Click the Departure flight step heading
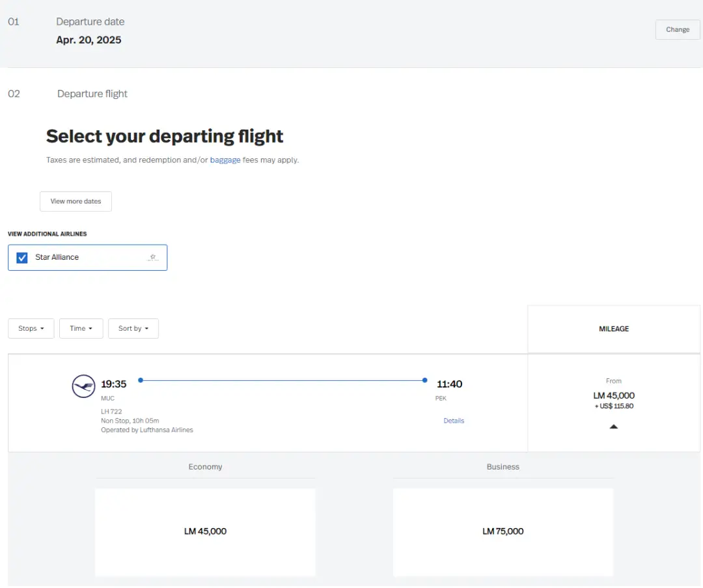The height and width of the screenshot is (588, 703). [92, 94]
